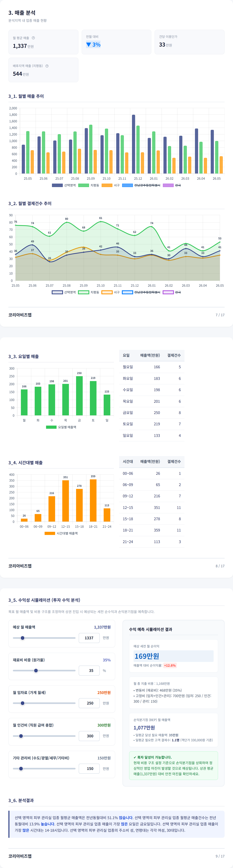Click the 1,077만원 BEP value
Screen dimensions: 233x868
144,727
